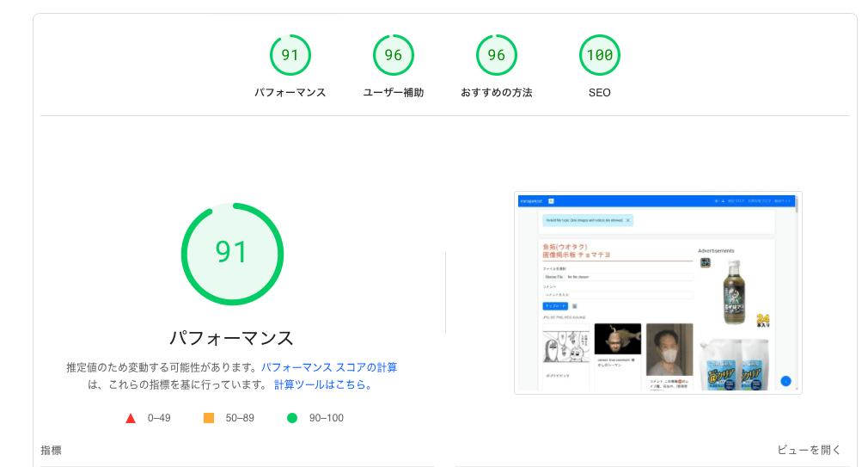Screen dimensions: 868x467
Task: Click the 50–89 range text
Action: click(240, 418)
